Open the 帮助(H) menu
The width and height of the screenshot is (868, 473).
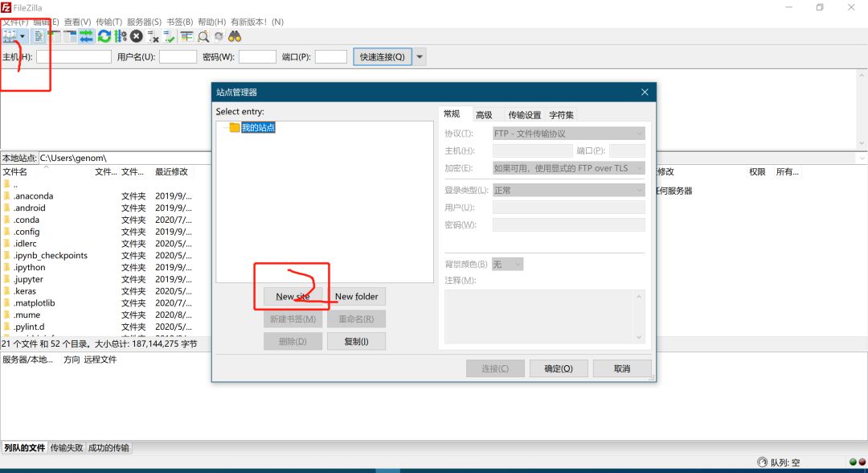coord(212,22)
